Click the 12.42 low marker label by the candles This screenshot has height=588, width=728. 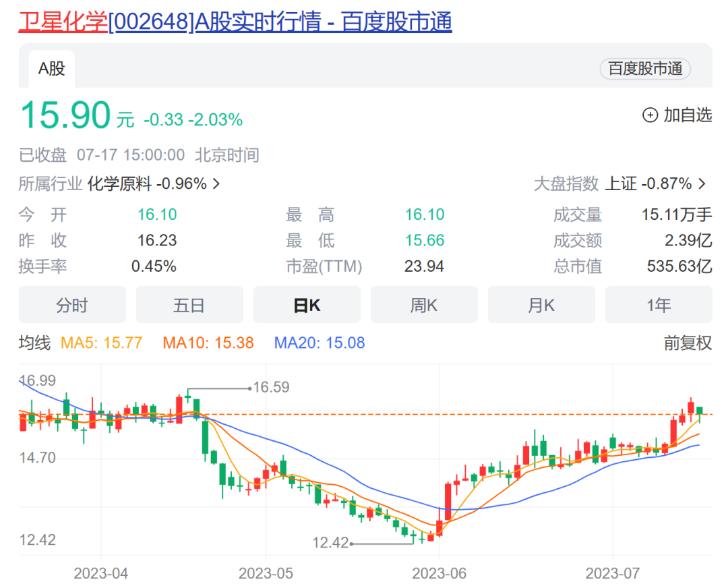pos(330,542)
